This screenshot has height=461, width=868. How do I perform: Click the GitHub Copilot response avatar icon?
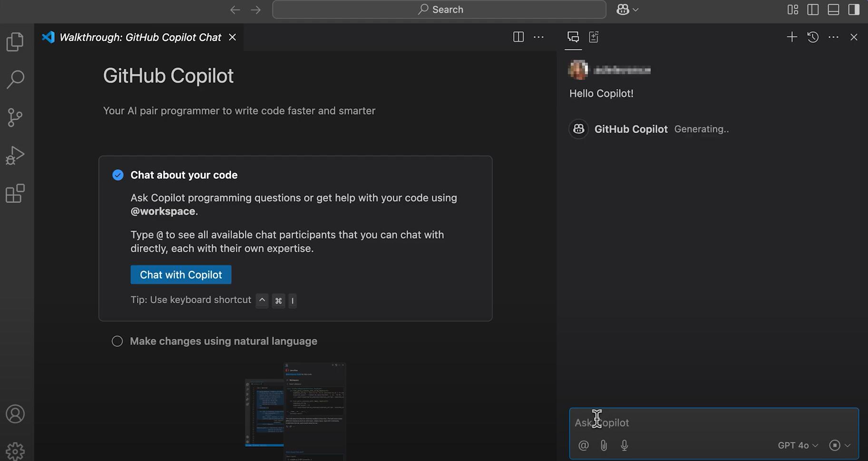[579, 129]
